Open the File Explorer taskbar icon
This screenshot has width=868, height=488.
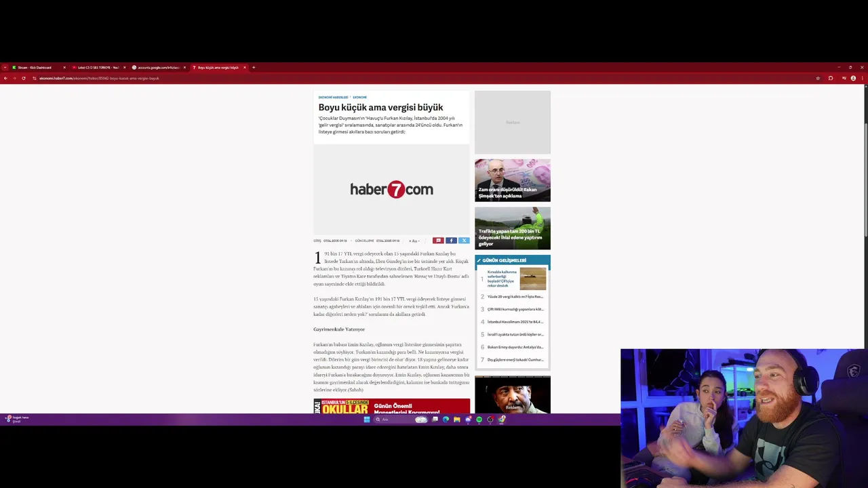(x=457, y=420)
